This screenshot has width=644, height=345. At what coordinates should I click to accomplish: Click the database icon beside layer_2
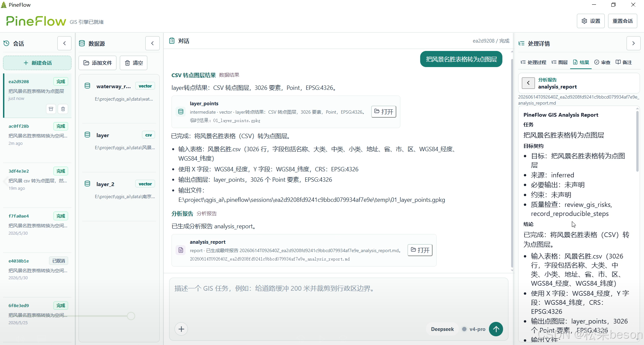pyautogui.click(x=87, y=184)
